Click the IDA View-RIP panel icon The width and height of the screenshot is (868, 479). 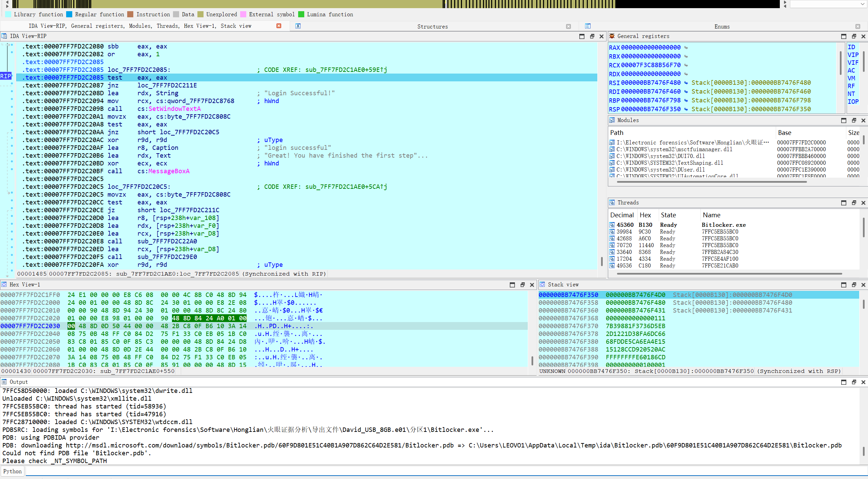tap(4, 36)
